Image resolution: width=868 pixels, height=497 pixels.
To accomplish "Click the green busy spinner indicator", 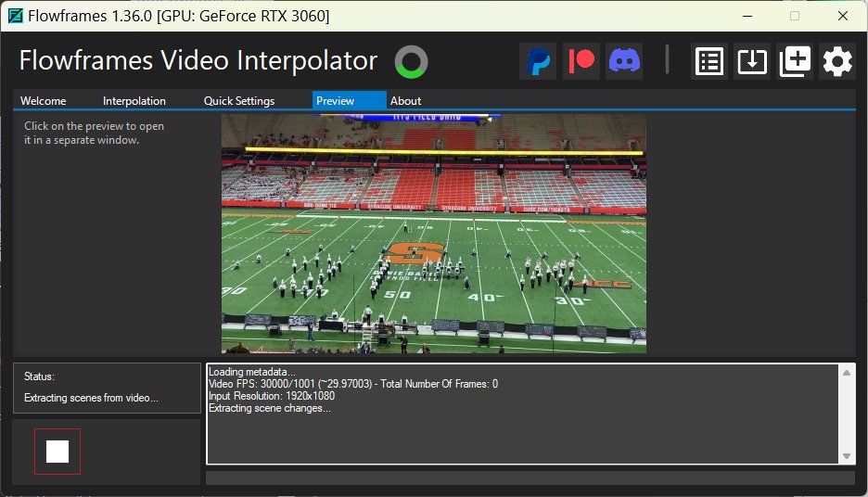I will tap(412, 61).
